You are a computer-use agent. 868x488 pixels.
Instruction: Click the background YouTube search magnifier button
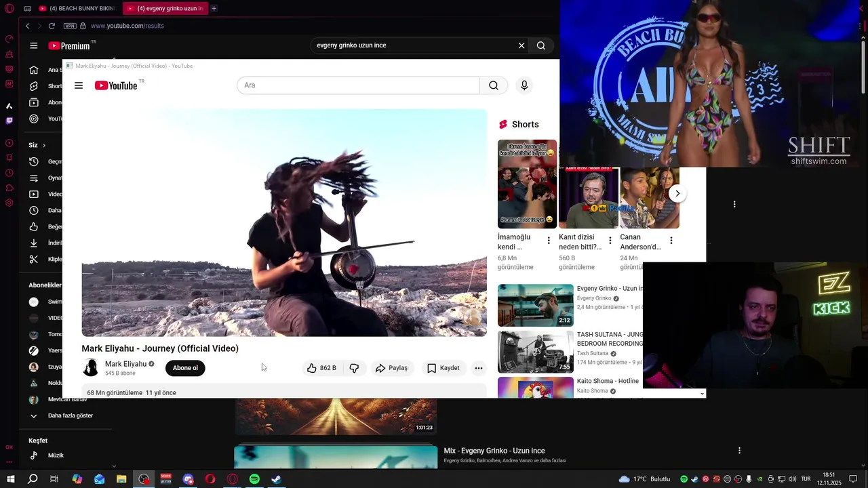coord(541,45)
